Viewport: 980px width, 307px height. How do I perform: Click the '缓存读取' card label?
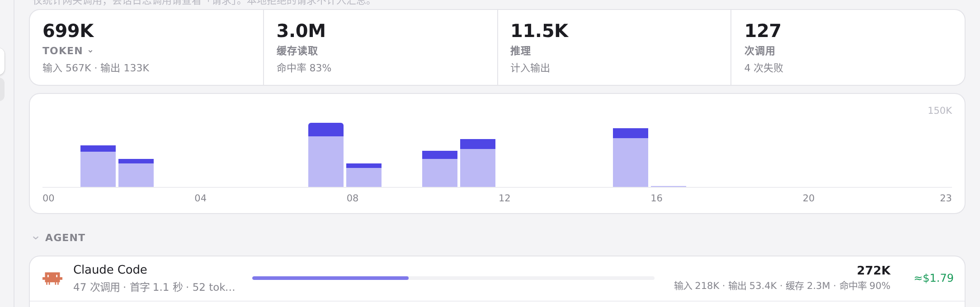pyautogui.click(x=297, y=51)
